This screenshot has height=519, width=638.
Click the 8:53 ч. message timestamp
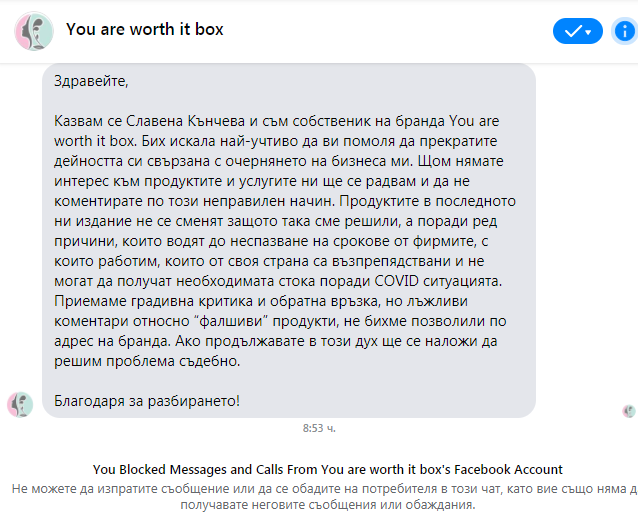[319, 428]
